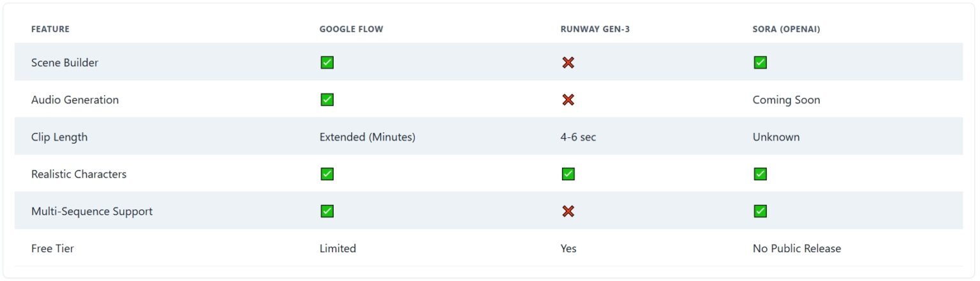Click Google Flow Multi-Sequence Support checkmark
This screenshot has height=281, width=980.
coord(327,211)
